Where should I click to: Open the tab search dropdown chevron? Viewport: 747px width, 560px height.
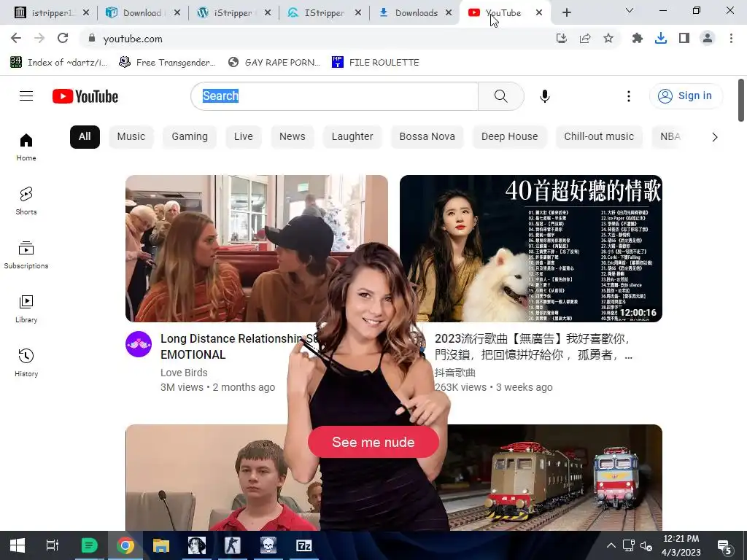pos(630,10)
